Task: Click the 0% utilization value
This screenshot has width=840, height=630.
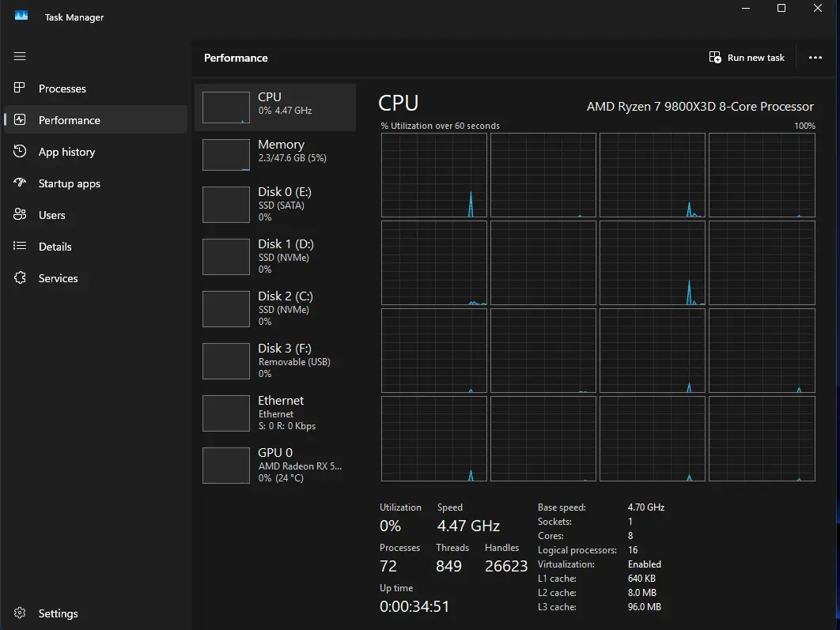Action: (390, 526)
